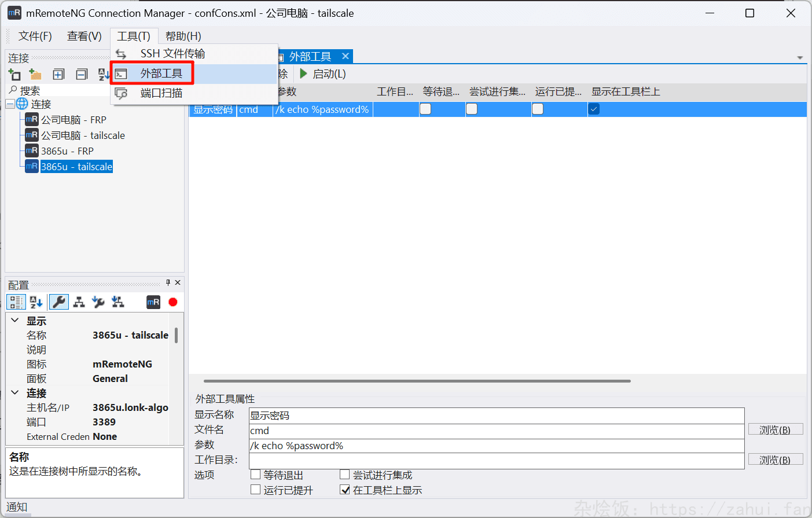Enable the 运行已提升 checkbox
This screenshot has width=812, height=518.
[255, 490]
